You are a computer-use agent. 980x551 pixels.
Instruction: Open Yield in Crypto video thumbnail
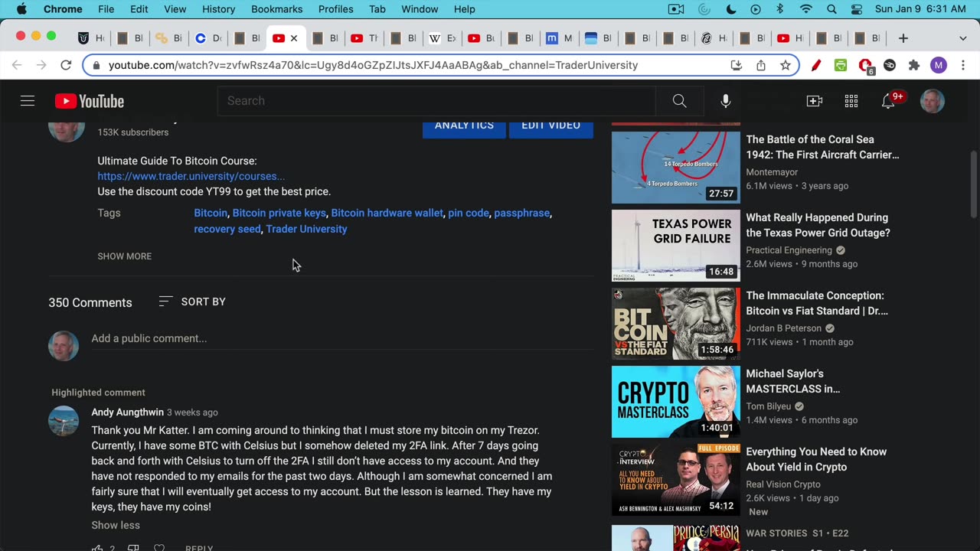(x=676, y=479)
